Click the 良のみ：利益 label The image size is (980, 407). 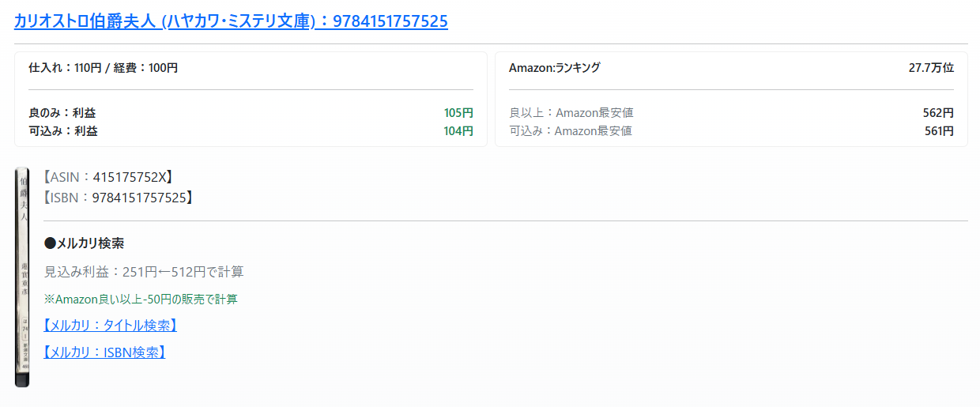point(62,113)
